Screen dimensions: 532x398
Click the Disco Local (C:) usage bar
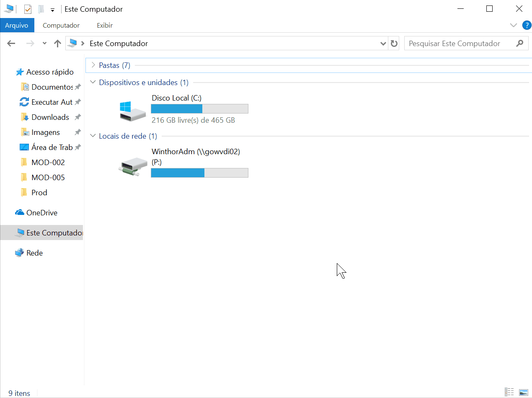(x=199, y=109)
